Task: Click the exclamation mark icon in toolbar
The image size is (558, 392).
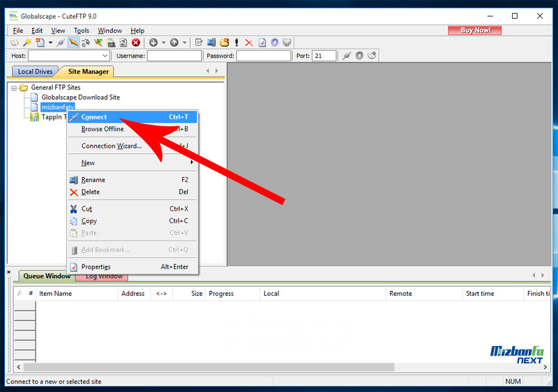Action: click(237, 43)
